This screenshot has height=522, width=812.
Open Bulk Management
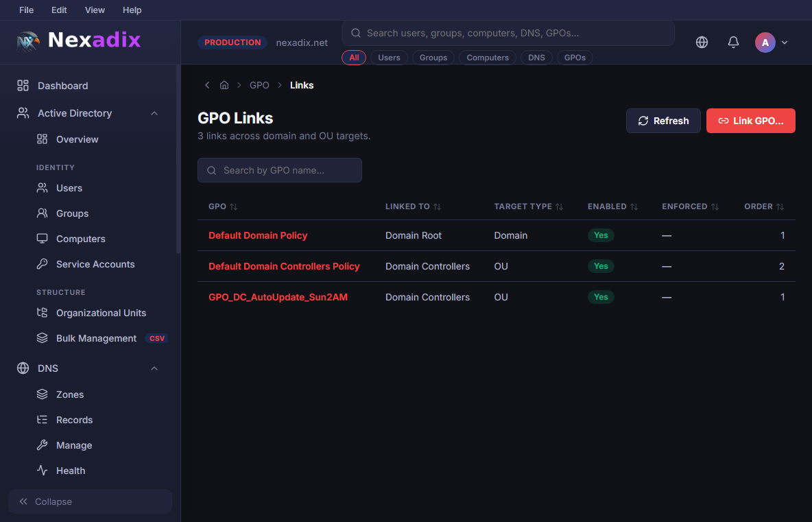(x=96, y=338)
